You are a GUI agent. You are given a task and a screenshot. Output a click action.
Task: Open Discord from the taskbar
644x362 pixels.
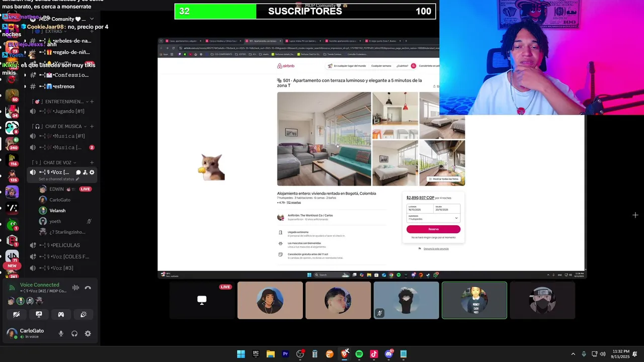tap(388, 354)
